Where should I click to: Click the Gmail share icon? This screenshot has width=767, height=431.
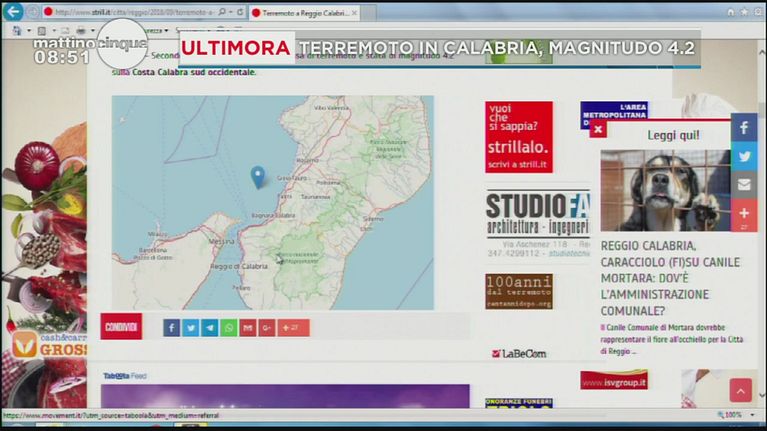pyautogui.click(x=248, y=328)
